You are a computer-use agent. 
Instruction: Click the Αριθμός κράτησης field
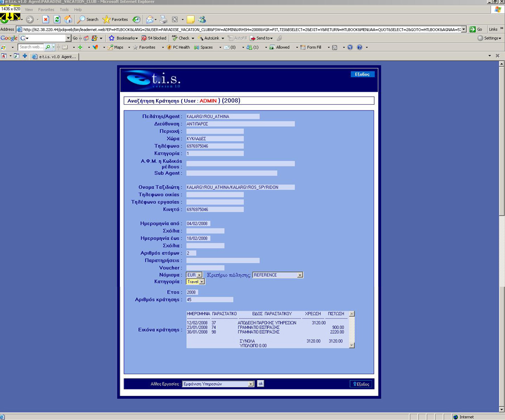tap(210, 300)
